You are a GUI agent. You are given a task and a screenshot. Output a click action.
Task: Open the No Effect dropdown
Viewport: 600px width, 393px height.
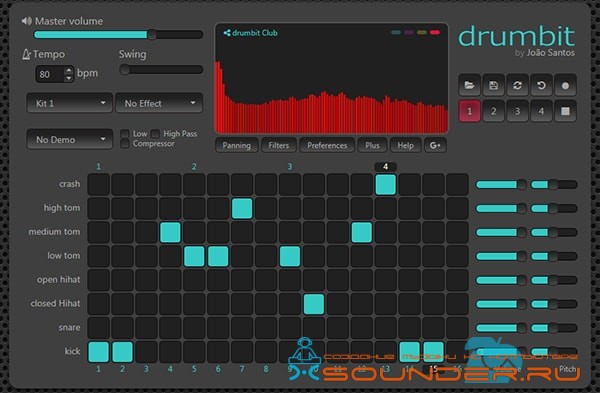coord(159,103)
